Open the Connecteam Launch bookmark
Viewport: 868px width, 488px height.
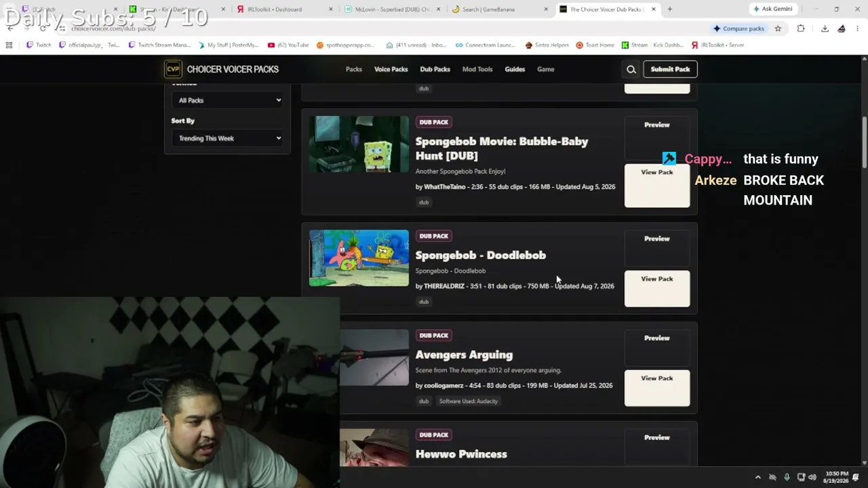[x=486, y=45]
